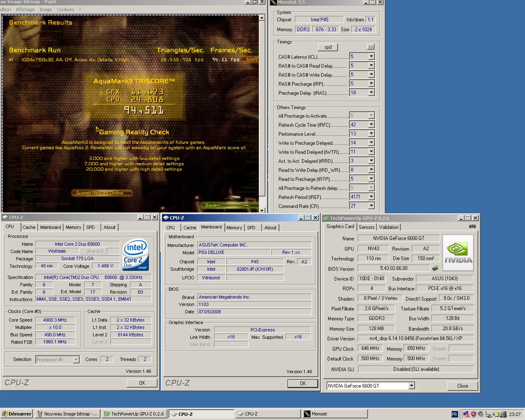Expand the Write to Precharge Delayed dropdown

tap(371, 143)
